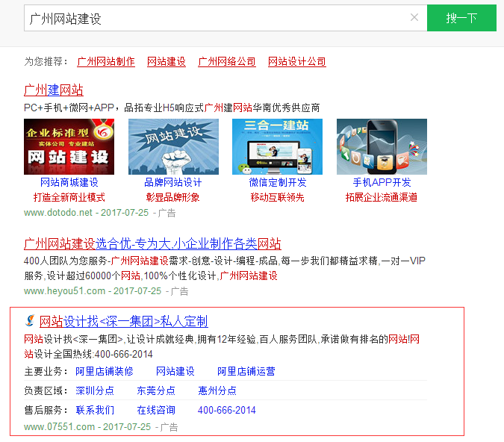This screenshot has height=442, width=504.
Task: Open 网站设计找深一集团 私人定制 title
Action: 123,322
